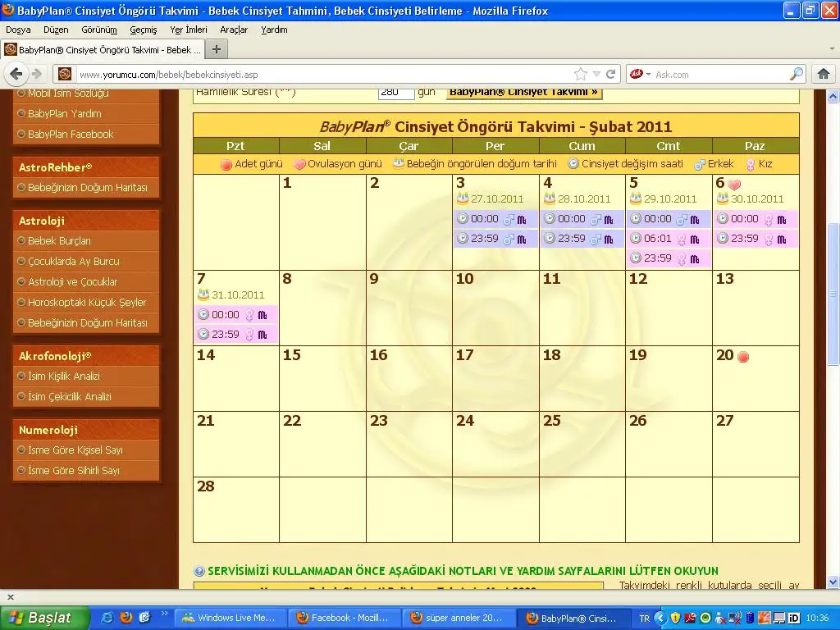
Task: Click the browser forward arrow button
Action: pyautogui.click(x=36, y=74)
